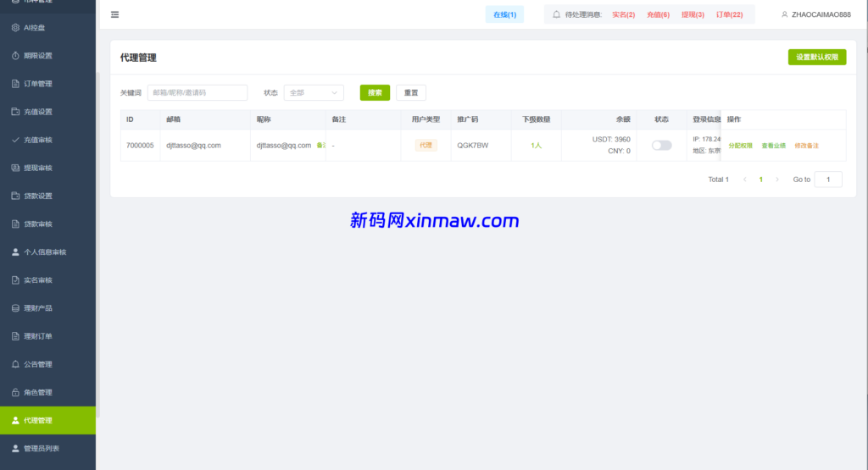The image size is (868, 470).
Task: Open the 实名审核 menu item
Action: 47,280
